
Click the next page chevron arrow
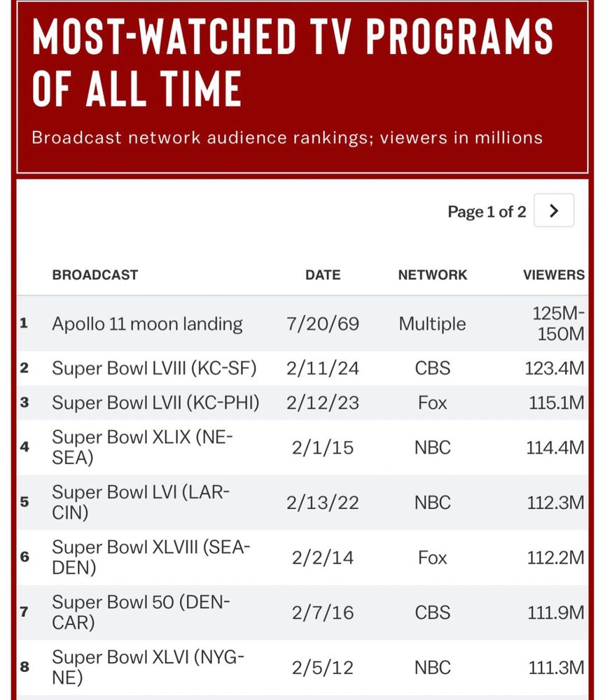click(x=554, y=210)
